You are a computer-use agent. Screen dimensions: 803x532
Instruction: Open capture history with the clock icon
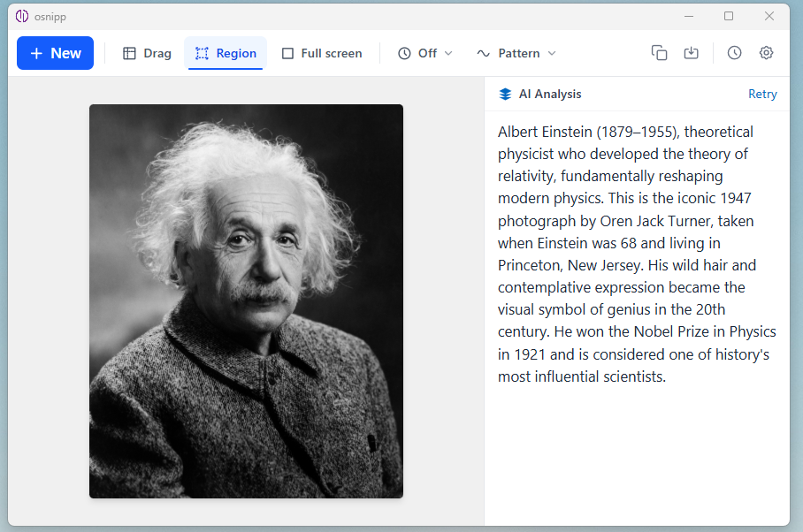pos(734,53)
